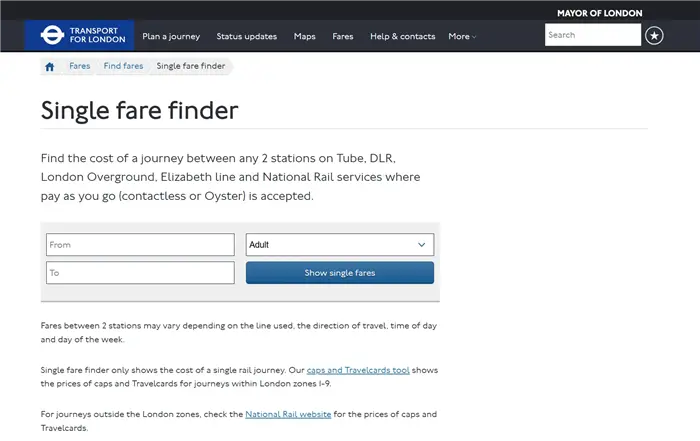Go to Status updates in navigation
700x441 pixels.
pos(246,36)
